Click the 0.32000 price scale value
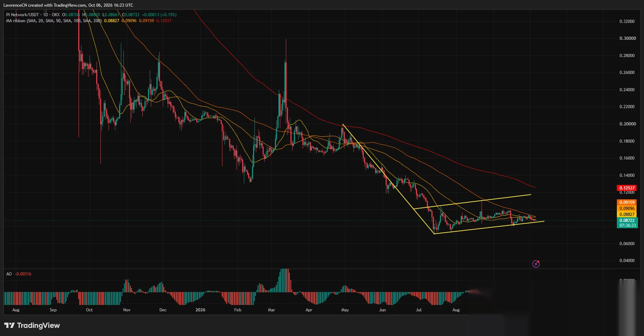Screen dimensions: 644x336 click(627, 21)
